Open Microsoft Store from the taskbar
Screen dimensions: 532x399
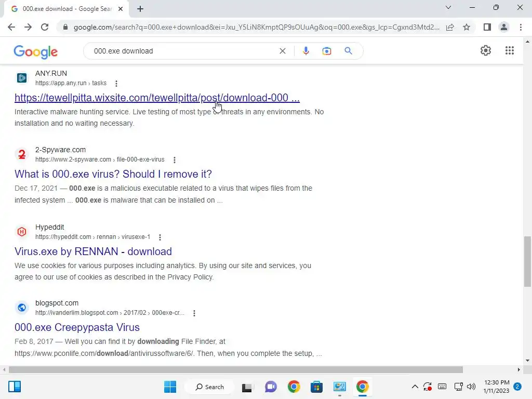[x=316, y=387]
